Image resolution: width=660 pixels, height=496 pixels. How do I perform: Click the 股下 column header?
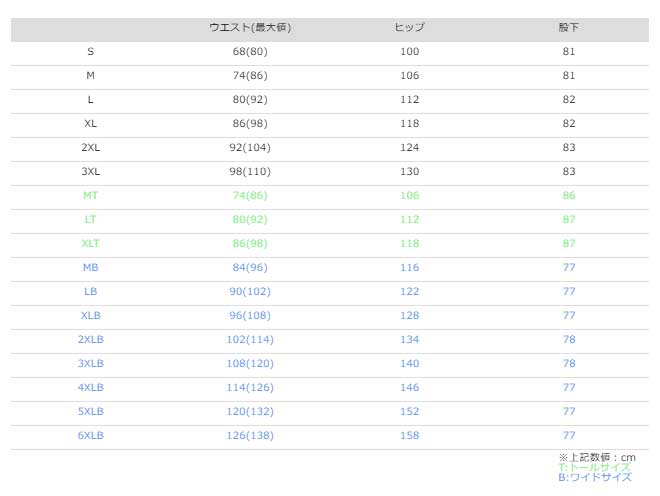click(569, 27)
